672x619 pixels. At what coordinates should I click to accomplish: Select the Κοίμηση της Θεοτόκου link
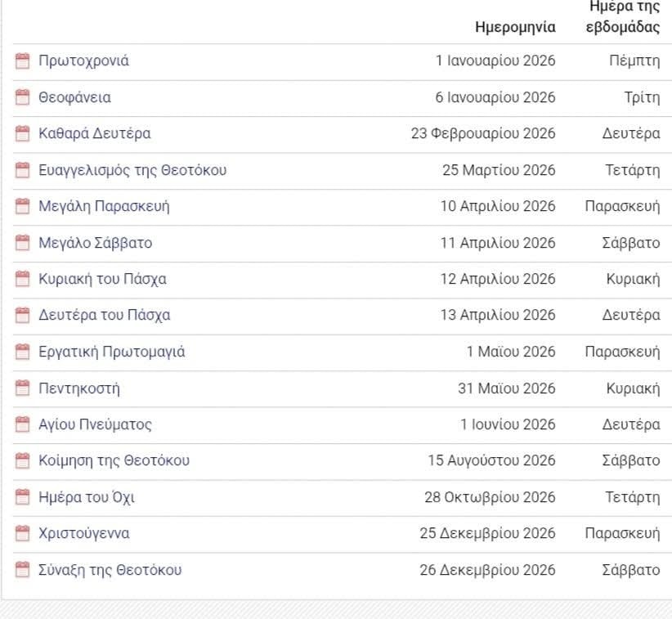[114, 460]
